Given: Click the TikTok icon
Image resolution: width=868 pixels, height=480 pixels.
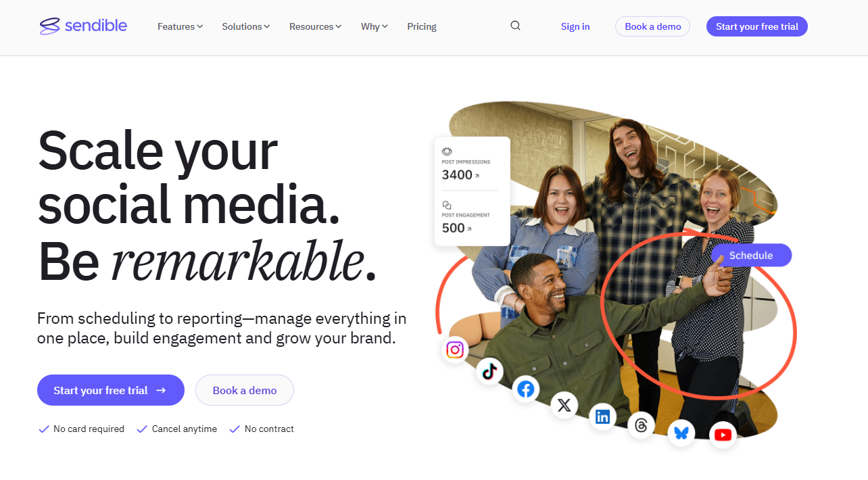Looking at the screenshot, I should tap(489, 371).
